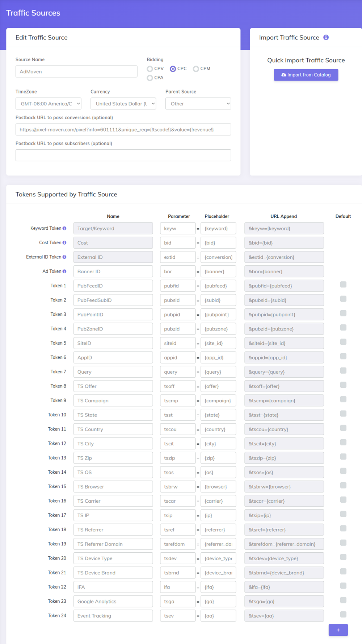The width and height of the screenshot is (362, 644).
Task: Click Token 22 name field IFA
Action: tap(113, 587)
